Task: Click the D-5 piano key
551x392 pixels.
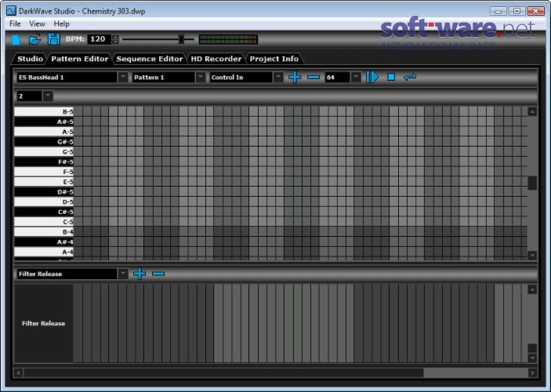Action: point(44,201)
